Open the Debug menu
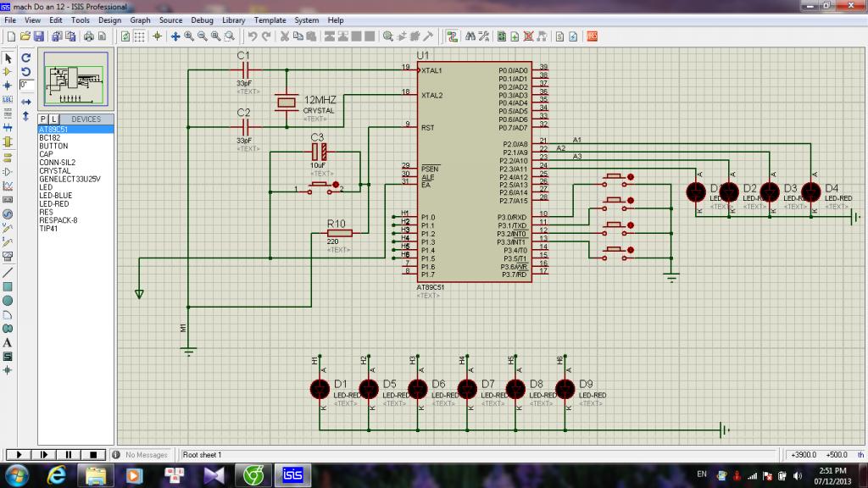The image size is (868, 488). point(202,19)
